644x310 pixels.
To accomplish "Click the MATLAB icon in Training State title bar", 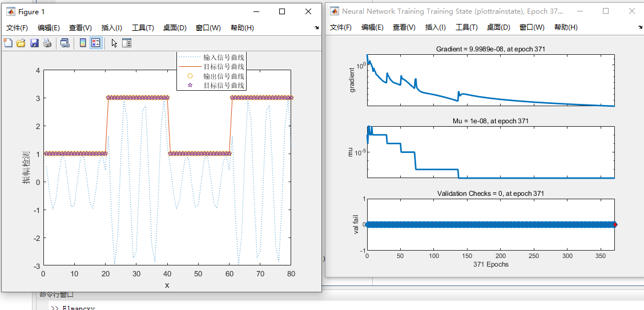I will 335,11.
